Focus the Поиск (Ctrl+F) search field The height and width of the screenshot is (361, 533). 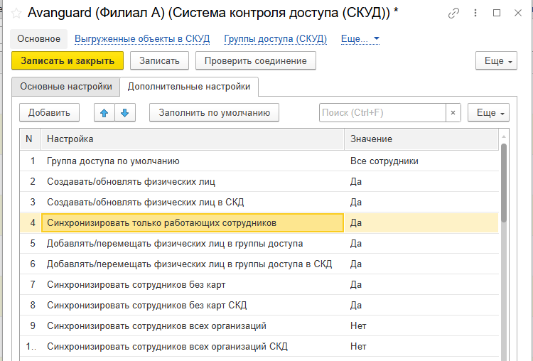[x=382, y=113]
